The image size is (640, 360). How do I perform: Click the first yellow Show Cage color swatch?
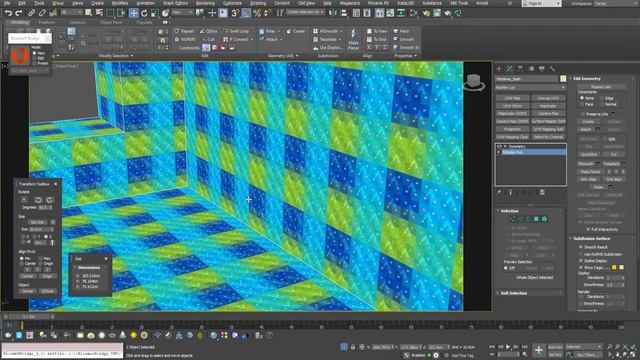[x=614, y=267]
